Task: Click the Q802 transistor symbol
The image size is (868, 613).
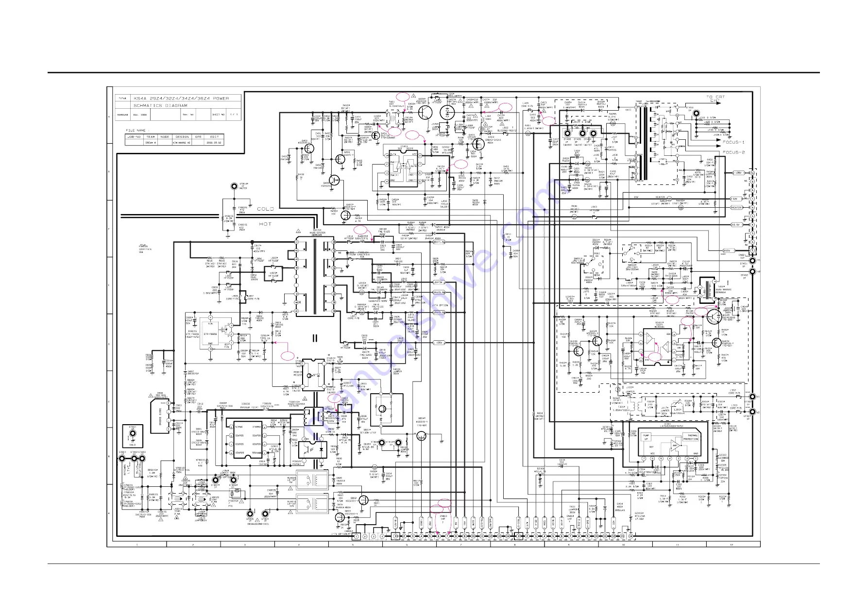Action: (x=364, y=501)
